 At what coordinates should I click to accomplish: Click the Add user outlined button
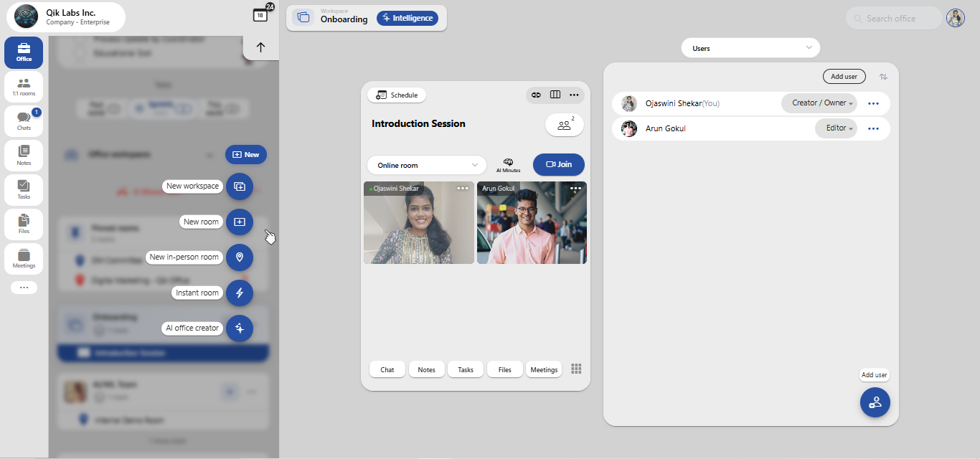click(844, 77)
